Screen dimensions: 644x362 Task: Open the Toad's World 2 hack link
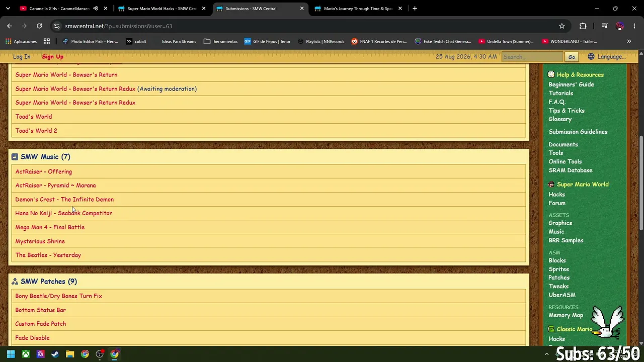[36, 131]
